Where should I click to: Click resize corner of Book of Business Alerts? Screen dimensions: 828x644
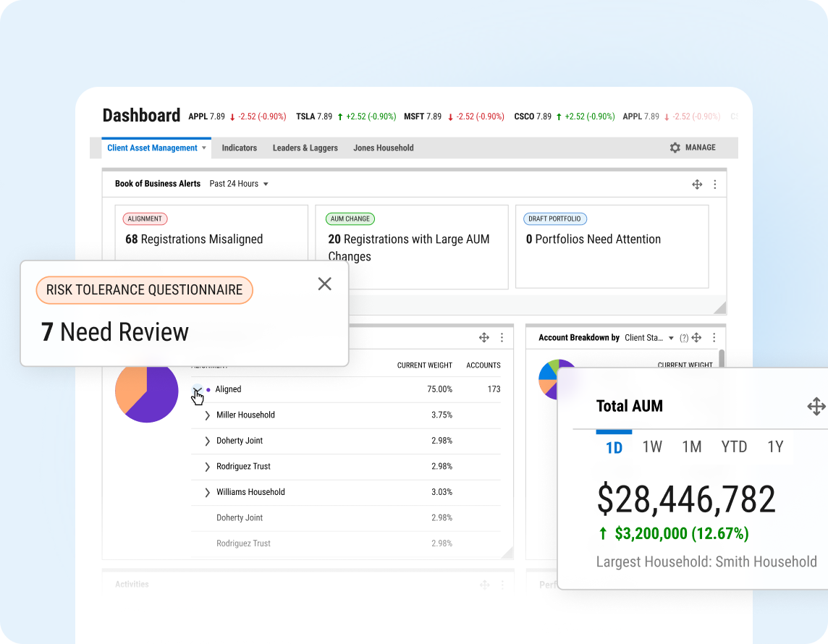pos(719,308)
